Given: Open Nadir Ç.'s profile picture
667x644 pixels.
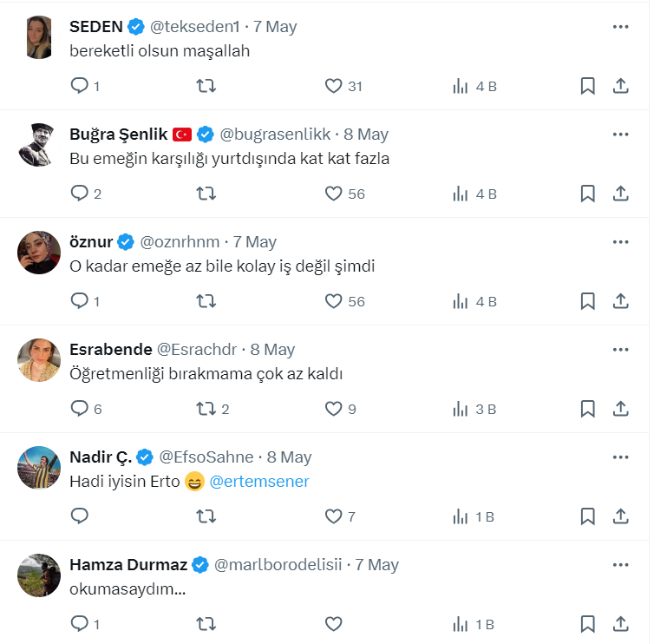Looking at the screenshot, I should (x=39, y=468).
